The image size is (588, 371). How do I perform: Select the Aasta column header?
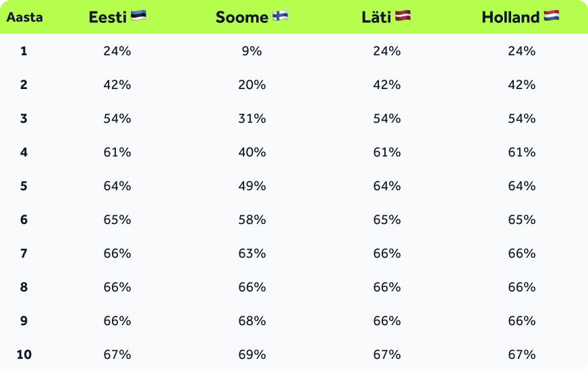point(24,18)
